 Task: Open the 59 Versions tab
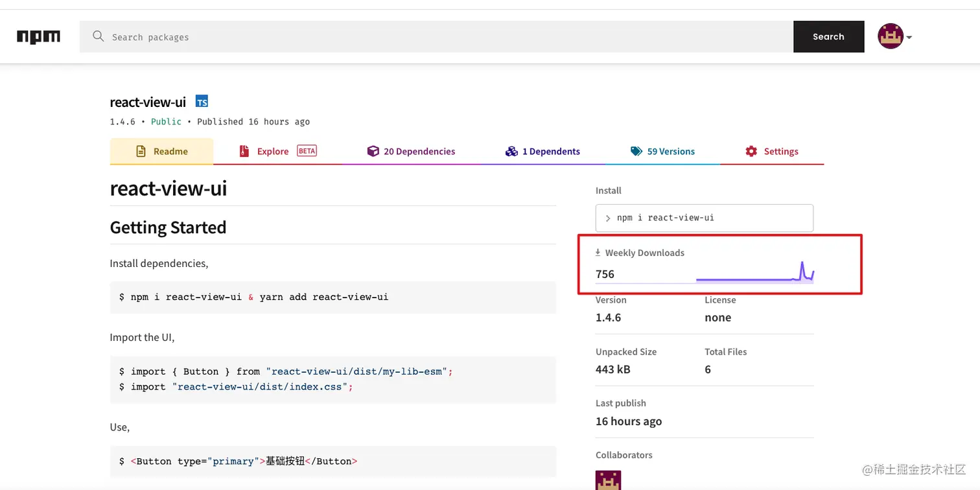pos(662,151)
